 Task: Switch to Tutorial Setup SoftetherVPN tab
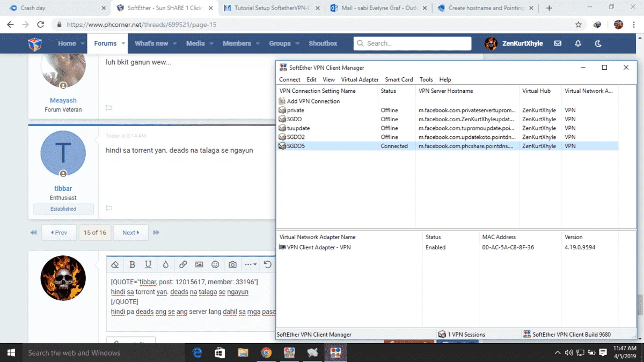pos(272,8)
